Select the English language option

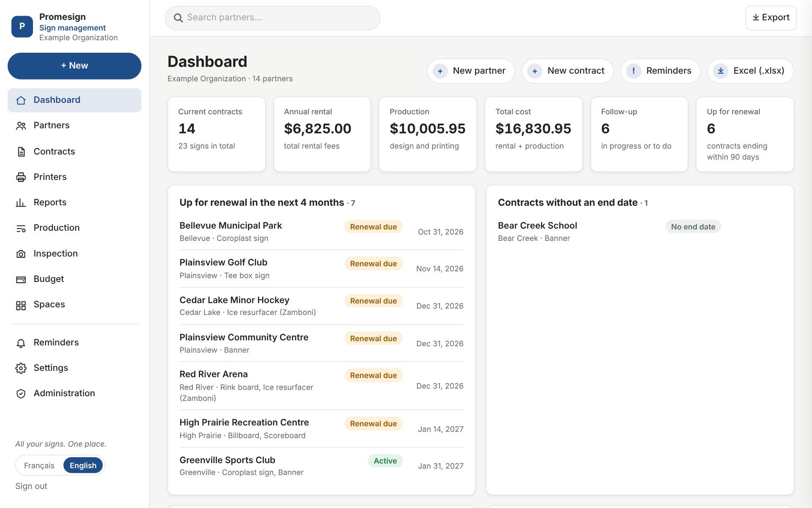[x=83, y=465]
